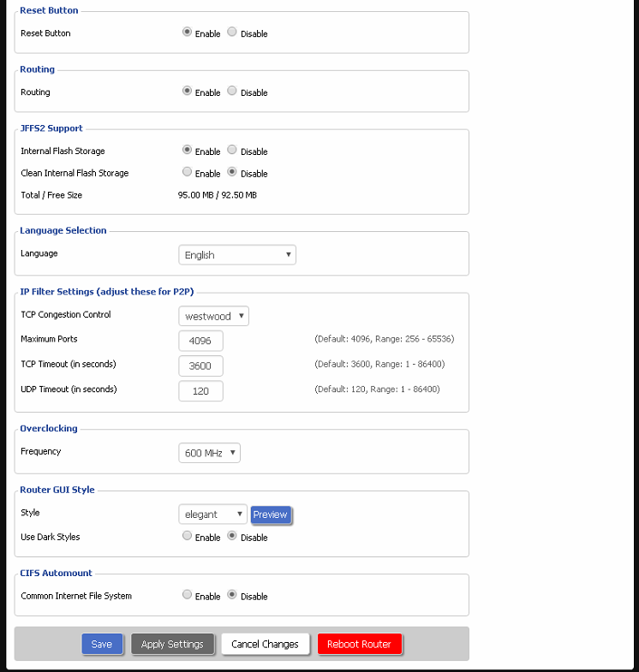Click the TCP Timeout input field
Viewport: 639px width, 672px height.
coord(200,366)
